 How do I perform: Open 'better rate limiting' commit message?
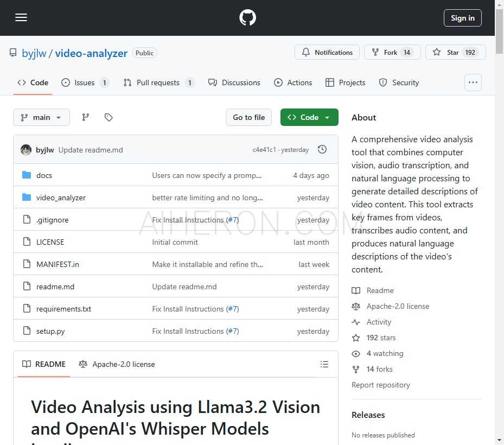click(x=207, y=198)
